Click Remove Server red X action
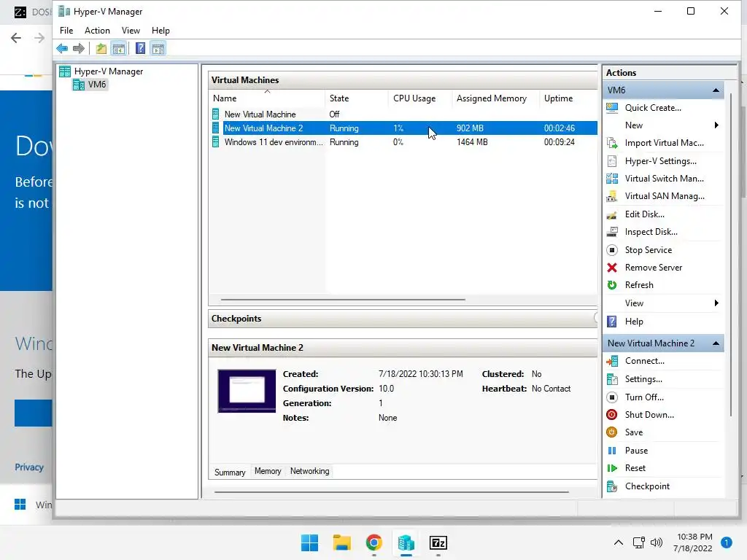Image resolution: width=747 pixels, height=560 pixels. click(x=653, y=268)
